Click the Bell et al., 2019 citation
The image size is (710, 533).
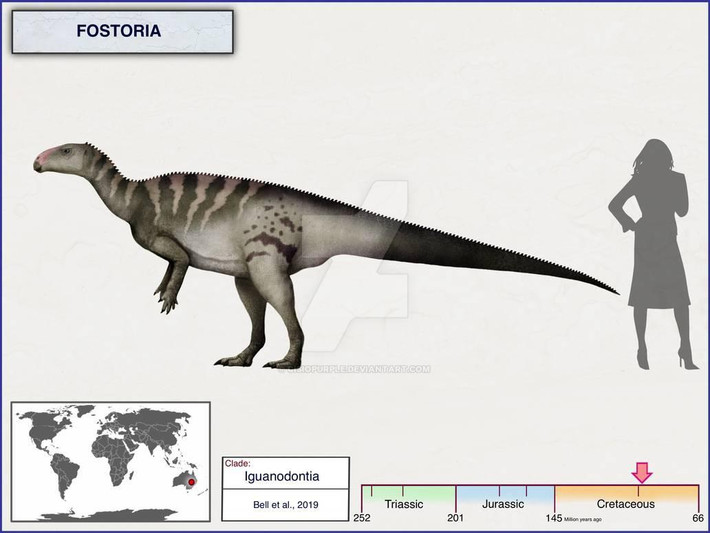point(285,506)
